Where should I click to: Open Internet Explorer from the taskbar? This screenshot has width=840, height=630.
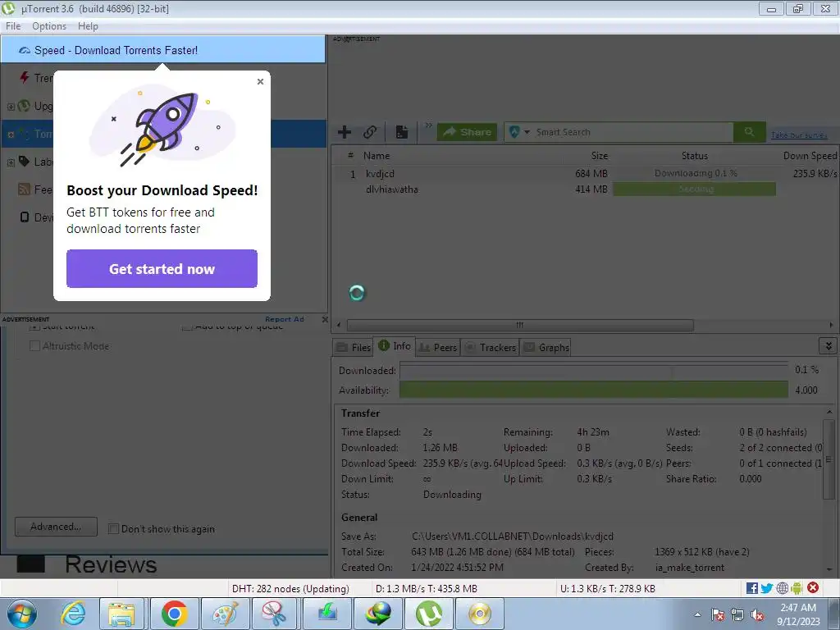[x=72, y=614]
